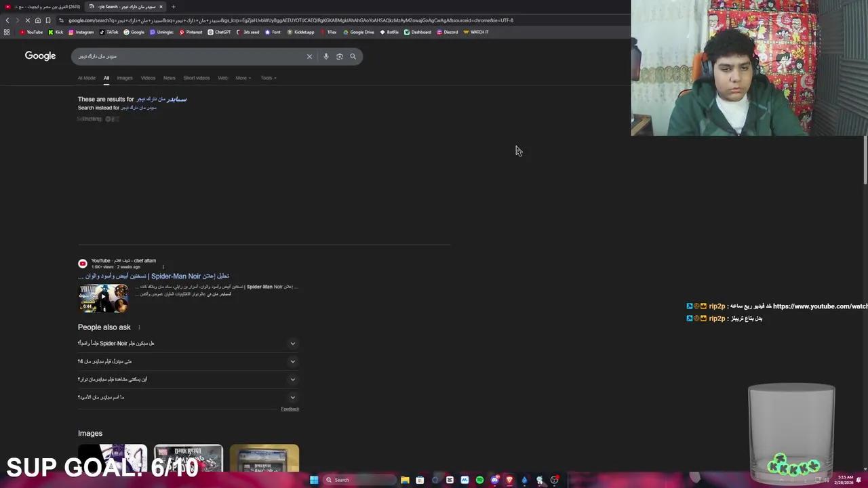This screenshot has width=868, height=488.
Task: Go to the Google logo homepage
Action: [40, 56]
